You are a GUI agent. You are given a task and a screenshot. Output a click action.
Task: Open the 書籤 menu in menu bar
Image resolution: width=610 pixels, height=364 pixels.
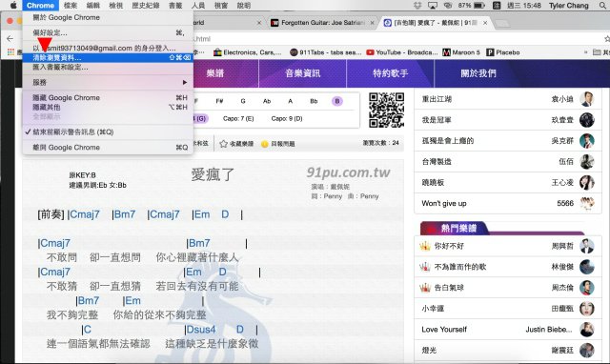(175, 6)
